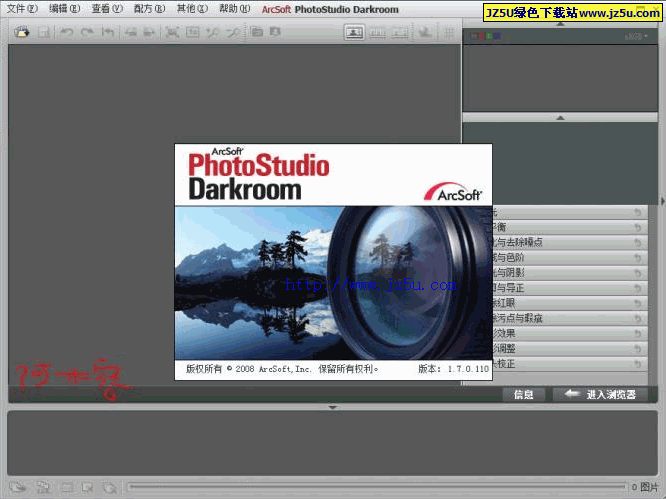This screenshot has height=499, width=666.
Task: Click the second filmstrip toolbar icon
Action: [x=43, y=488]
